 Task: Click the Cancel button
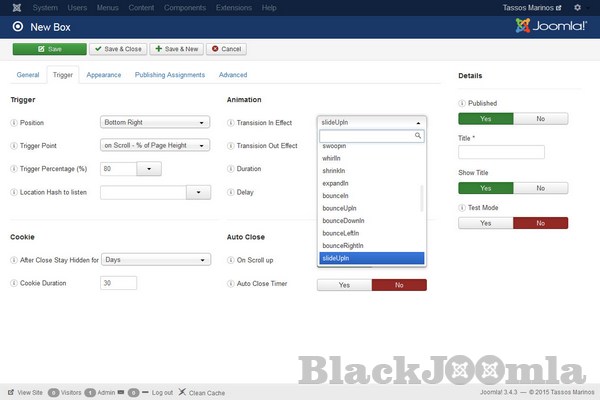click(x=226, y=48)
